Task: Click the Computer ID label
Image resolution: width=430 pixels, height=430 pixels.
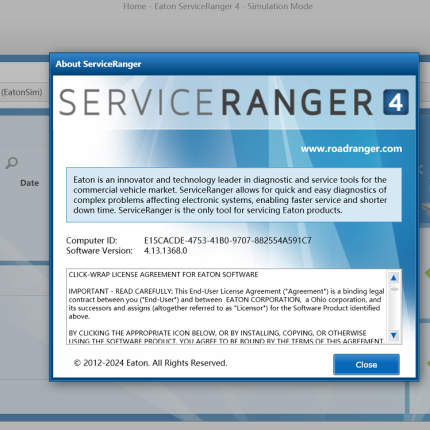Action: [x=91, y=240]
